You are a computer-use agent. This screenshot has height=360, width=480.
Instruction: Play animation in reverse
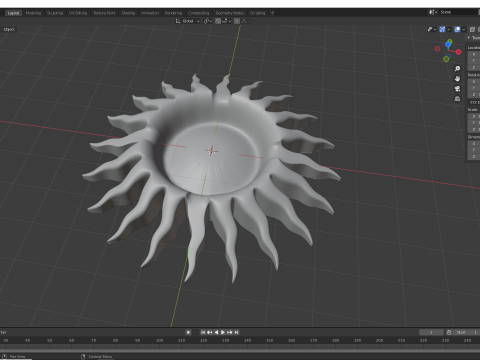pos(217,332)
